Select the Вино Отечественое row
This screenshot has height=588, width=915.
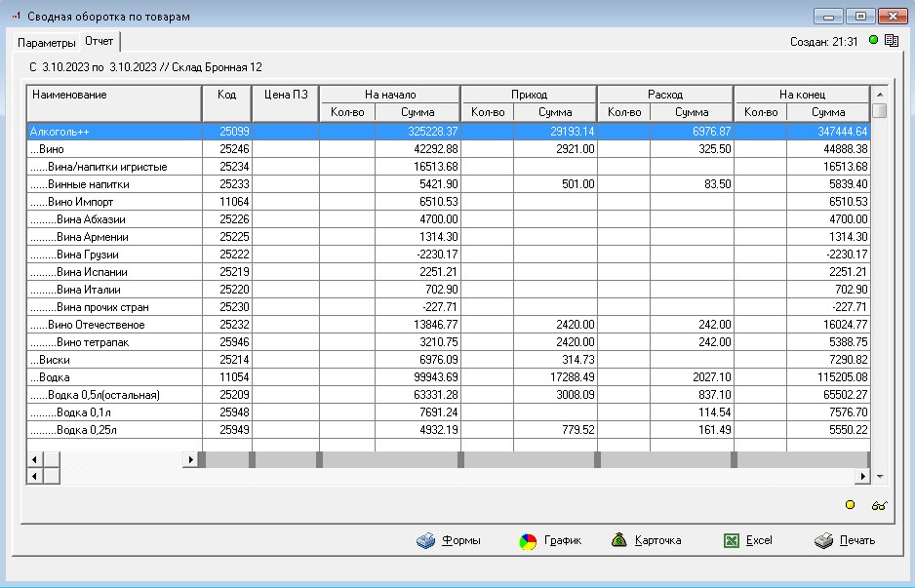(x=113, y=325)
